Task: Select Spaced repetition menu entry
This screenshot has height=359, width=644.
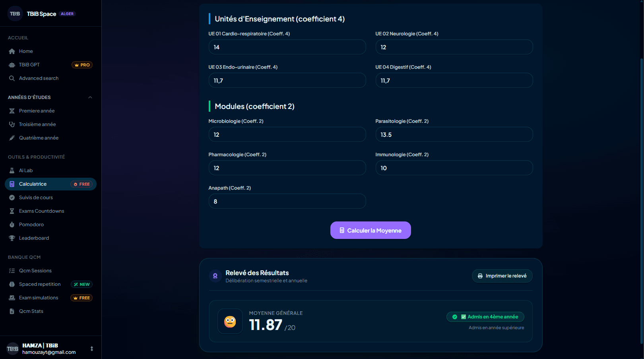Action: coord(50,284)
